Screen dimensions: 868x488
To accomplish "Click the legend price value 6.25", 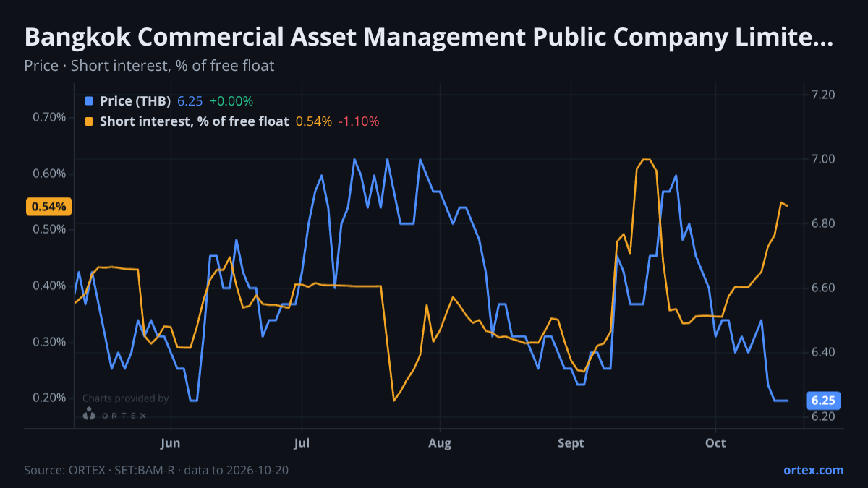I will pyautogui.click(x=190, y=101).
